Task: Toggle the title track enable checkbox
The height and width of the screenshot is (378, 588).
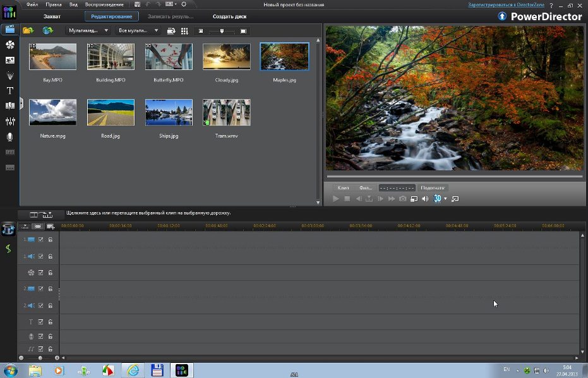Action: pyautogui.click(x=40, y=322)
